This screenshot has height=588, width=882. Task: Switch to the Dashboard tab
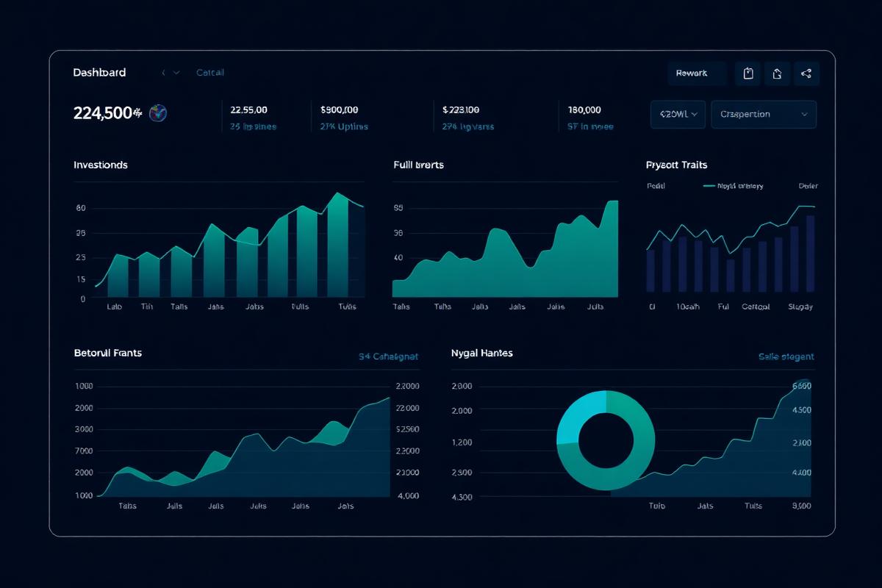point(99,72)
